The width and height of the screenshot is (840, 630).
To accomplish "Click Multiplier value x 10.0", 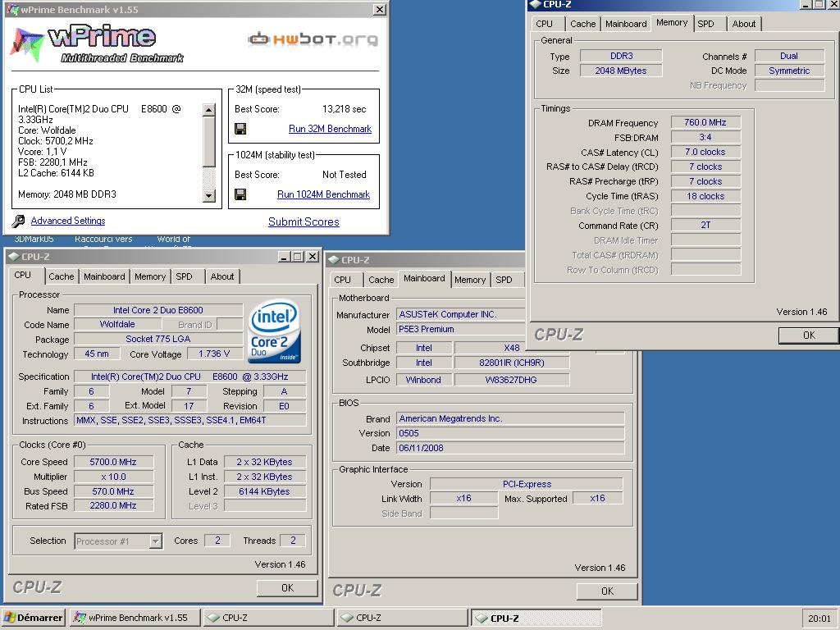I will click(x=113, y=477).
